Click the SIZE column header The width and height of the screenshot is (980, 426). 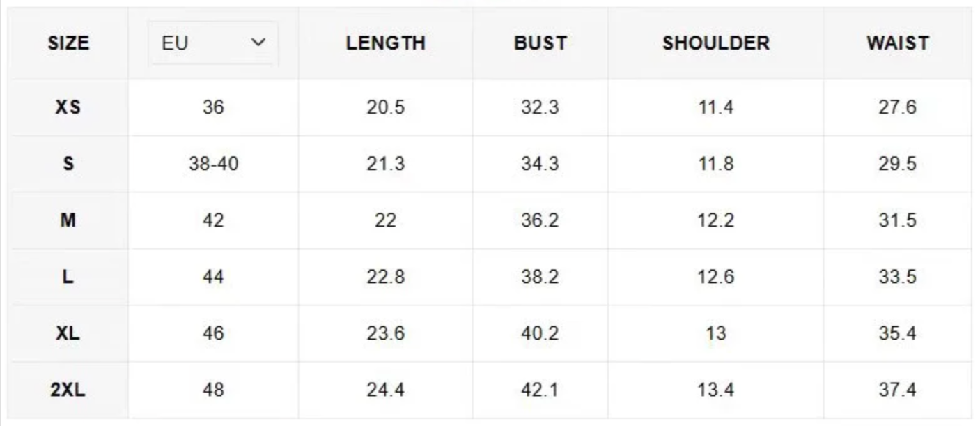68,43
